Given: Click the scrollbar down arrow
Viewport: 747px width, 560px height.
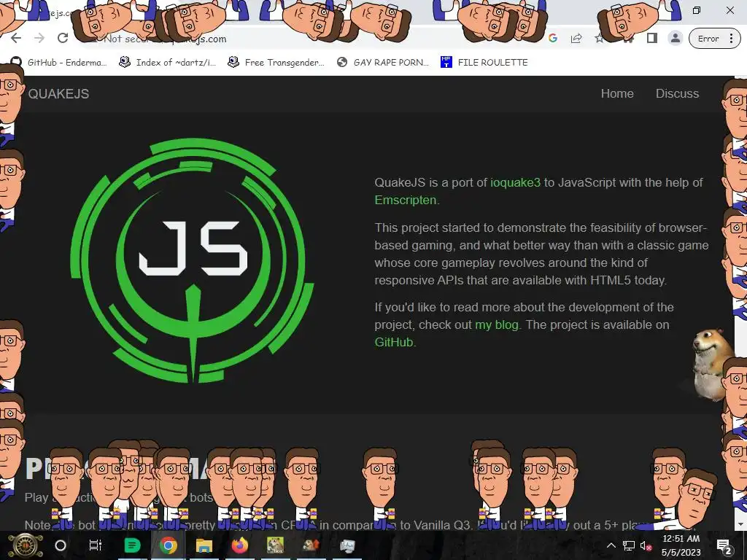Looking at the screenshot, I should [x=740, y=524].
